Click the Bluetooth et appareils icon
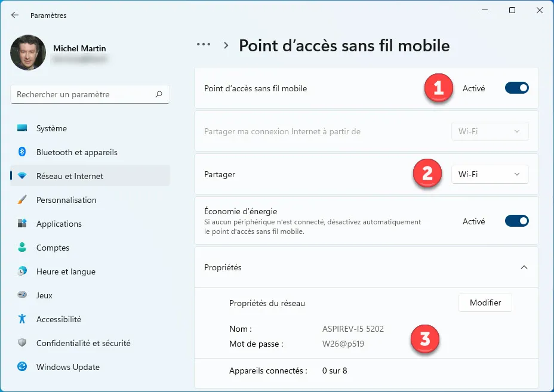 (x=22, y=152)
